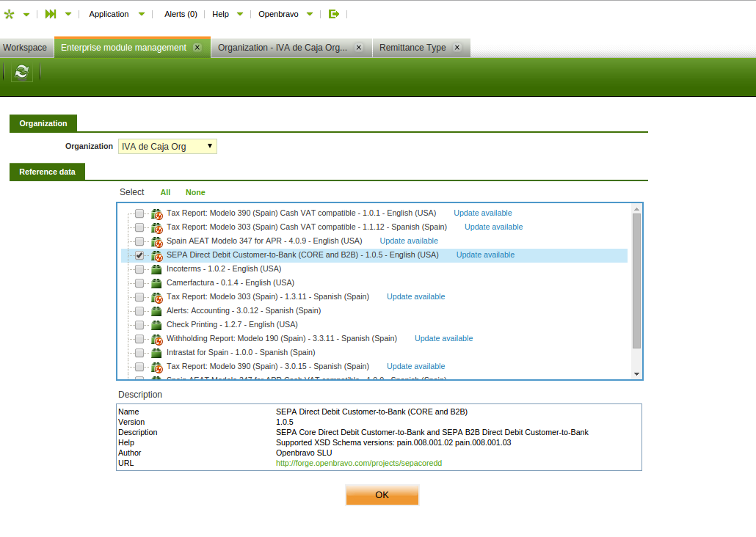Click module icon for Camerfactura
Viewport: 756px width, 537px height.
click(x=156, y=283)
